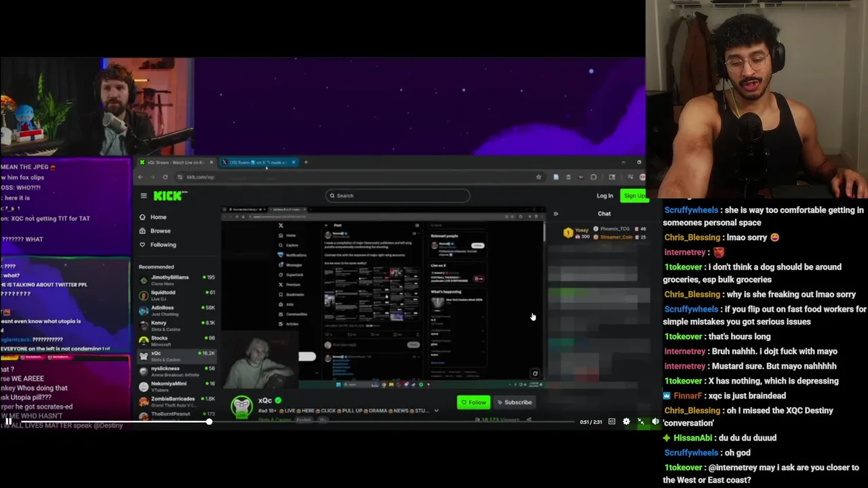Click the Kick Search field
Image resolution: width=868 pixels, height=488 pixels.
[x=397, y=195]
